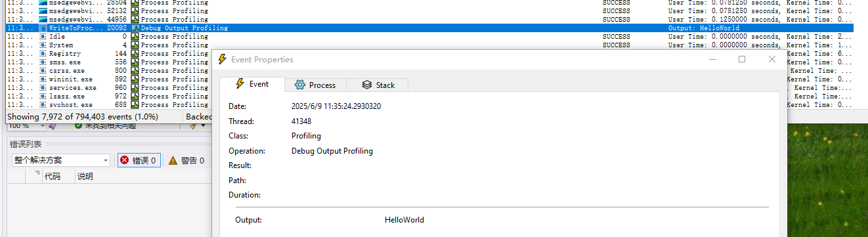This screenshot has height=237, width=868.
Task: Click the Process Profiling icon for PID 52132
Action: [x=135, y=11]
